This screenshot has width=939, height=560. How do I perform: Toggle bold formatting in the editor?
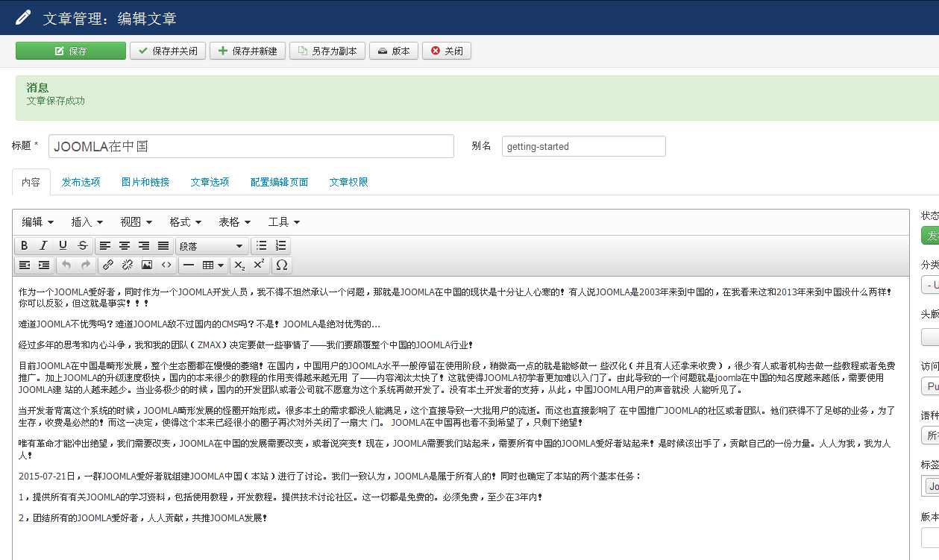click(25, 246)
